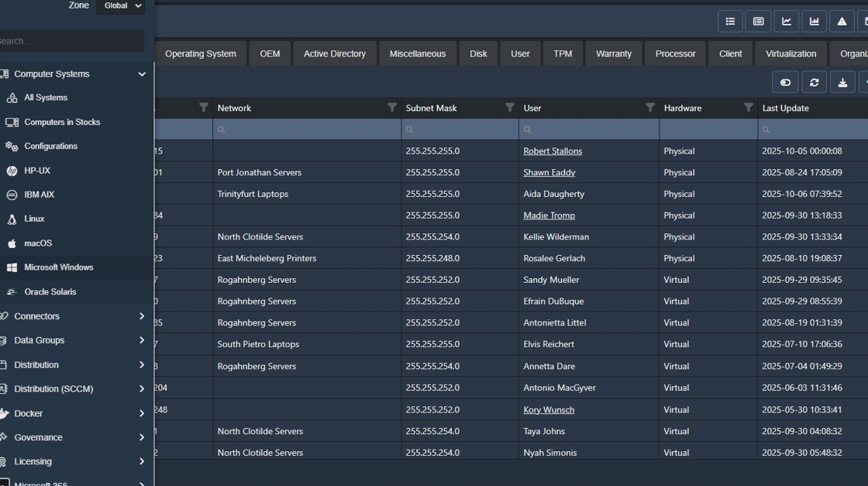
Task: Click the warning triangle alerts icon
Action: coord(842,22)
